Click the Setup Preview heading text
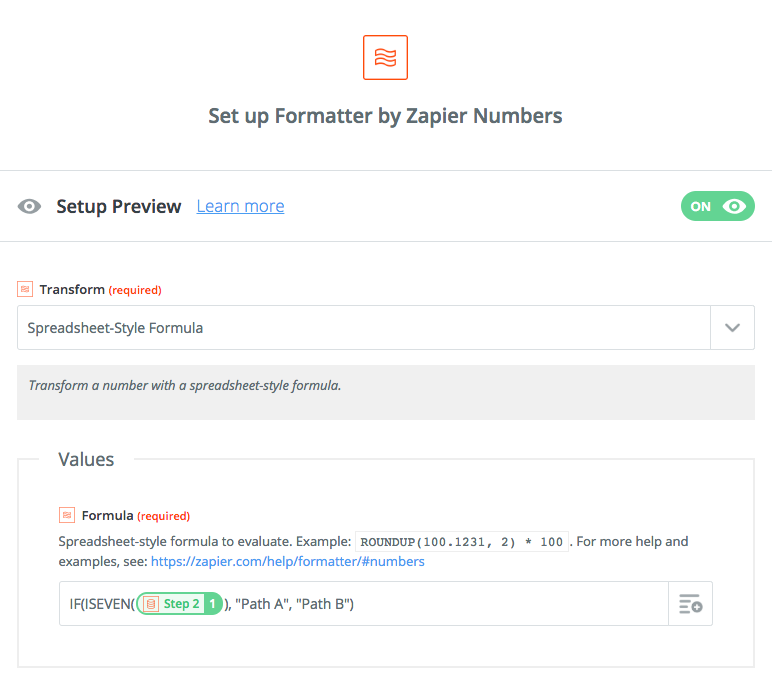The width and height of the screenshot is (772, 689). (x=119, y=206)
